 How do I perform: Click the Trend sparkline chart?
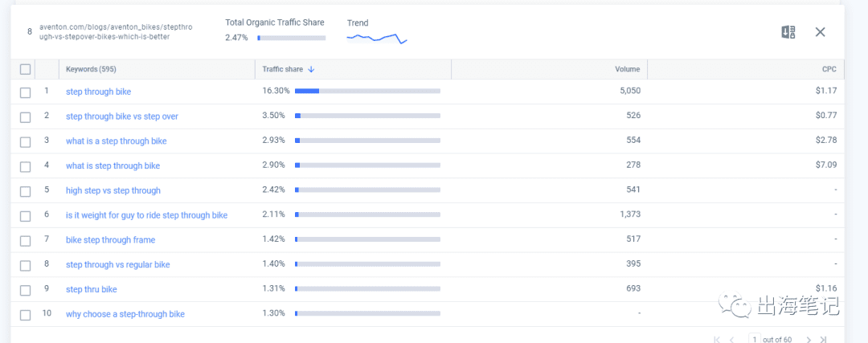[377, 39]
